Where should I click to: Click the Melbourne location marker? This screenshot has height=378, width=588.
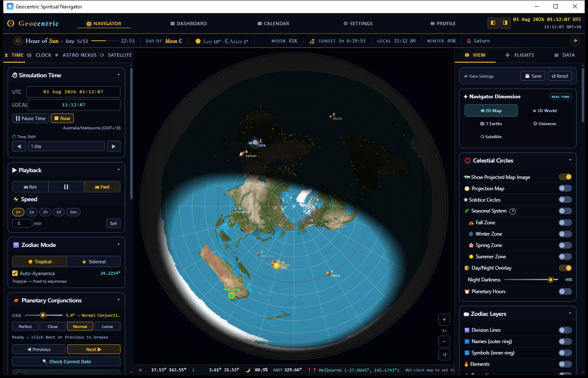[x=231, y=296]
